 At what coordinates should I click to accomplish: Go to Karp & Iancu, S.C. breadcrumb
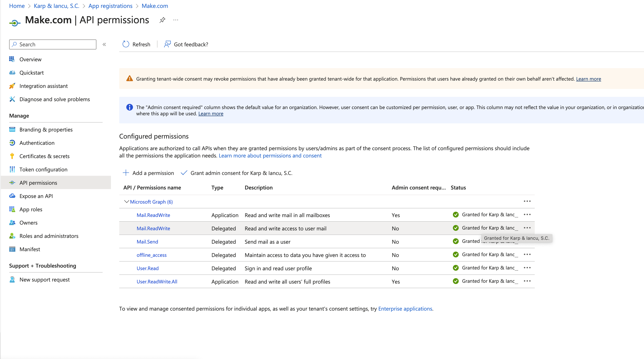coord(57,6)
